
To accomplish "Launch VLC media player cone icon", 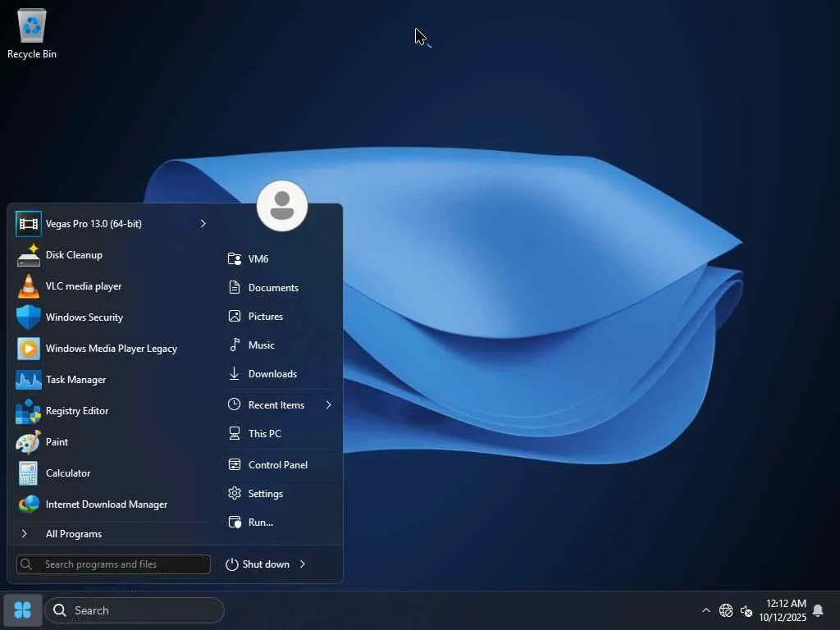I will (x=28, y=286).
